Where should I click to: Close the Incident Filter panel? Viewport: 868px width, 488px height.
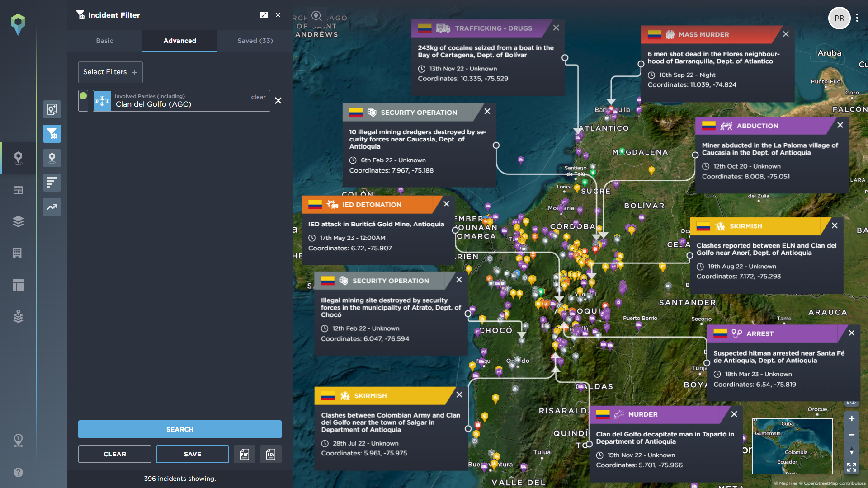[278, 15]
